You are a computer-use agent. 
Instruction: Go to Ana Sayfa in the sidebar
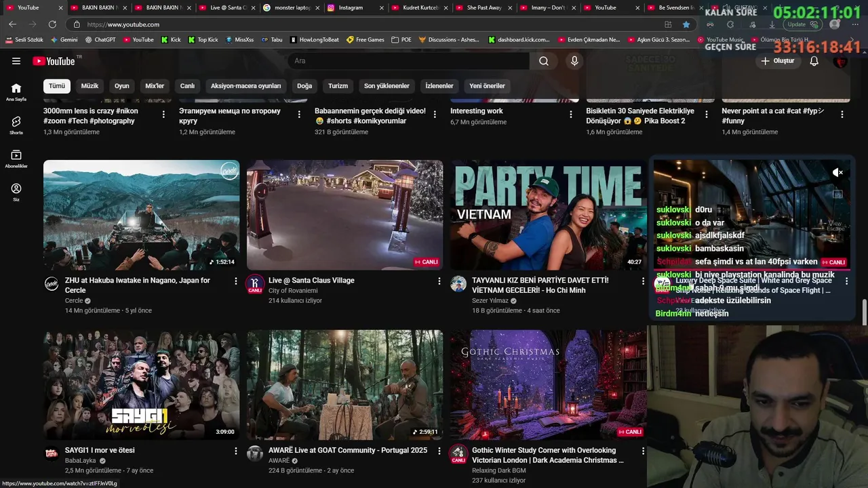click(x=16, y=92)
